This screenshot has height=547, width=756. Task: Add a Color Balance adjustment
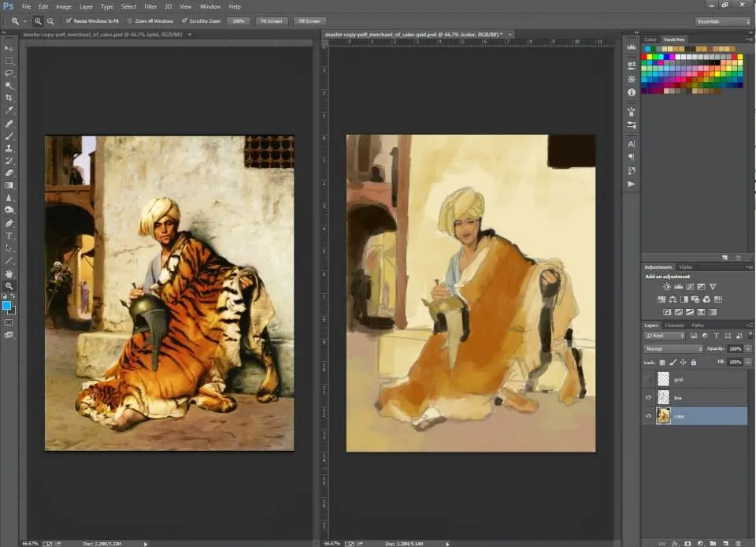(x=673, y=299)
